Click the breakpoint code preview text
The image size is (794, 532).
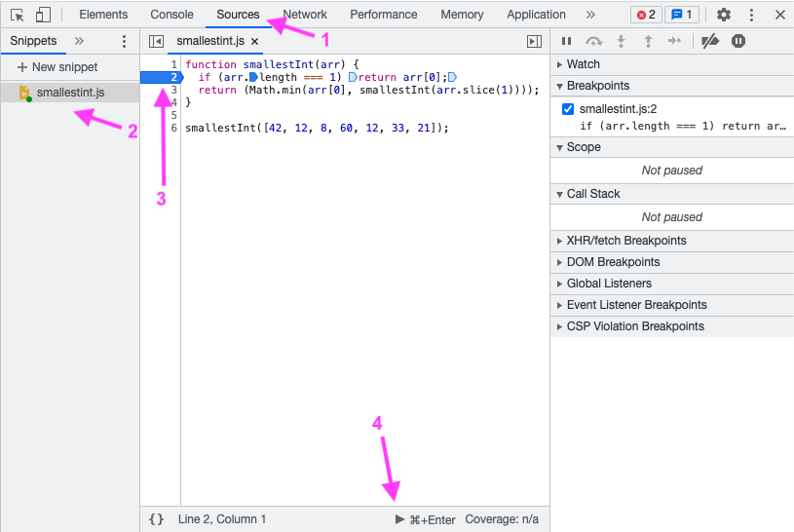coord(683,126)
